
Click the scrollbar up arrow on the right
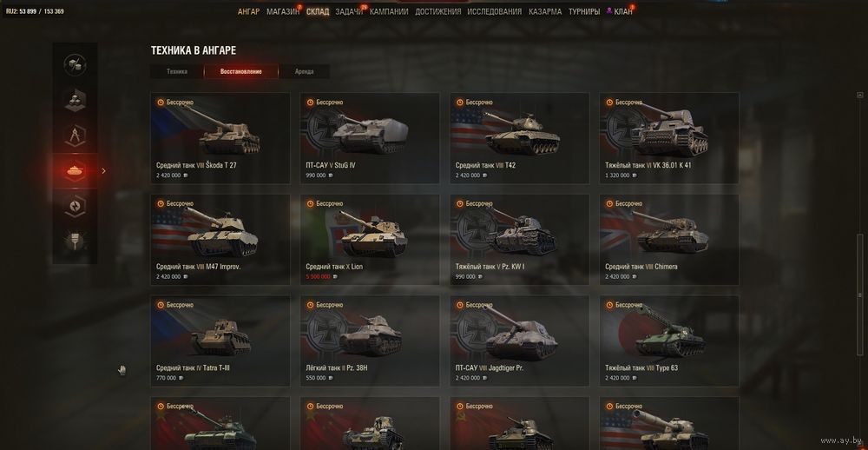859,96
